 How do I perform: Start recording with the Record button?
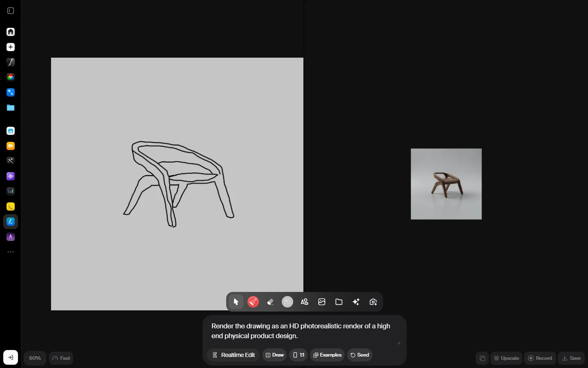[x=540, y=358]
